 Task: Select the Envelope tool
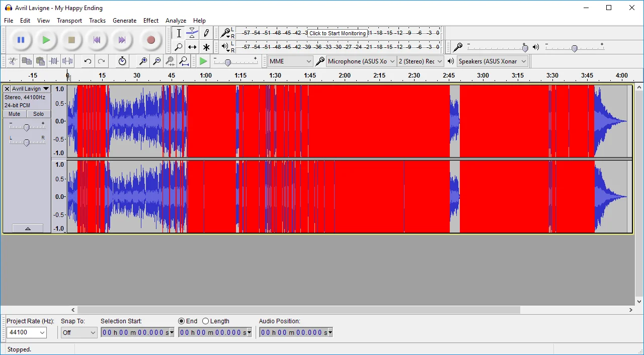pyautogui.click(x=192, y=33)
